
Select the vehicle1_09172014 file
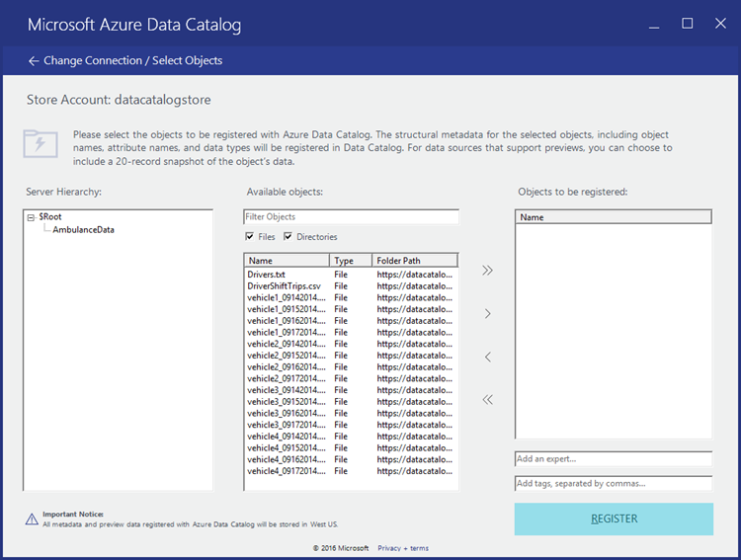point(350,332)
